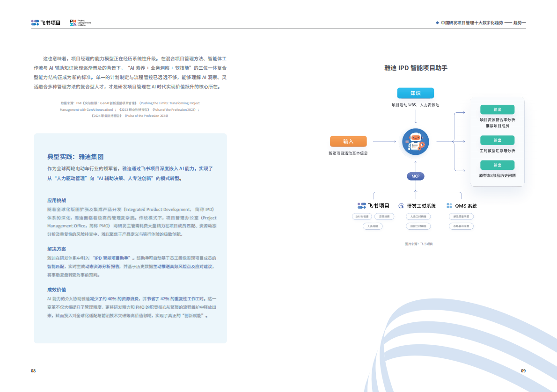Click the first paragraph line starting 这也意味着

click(135, 58)
